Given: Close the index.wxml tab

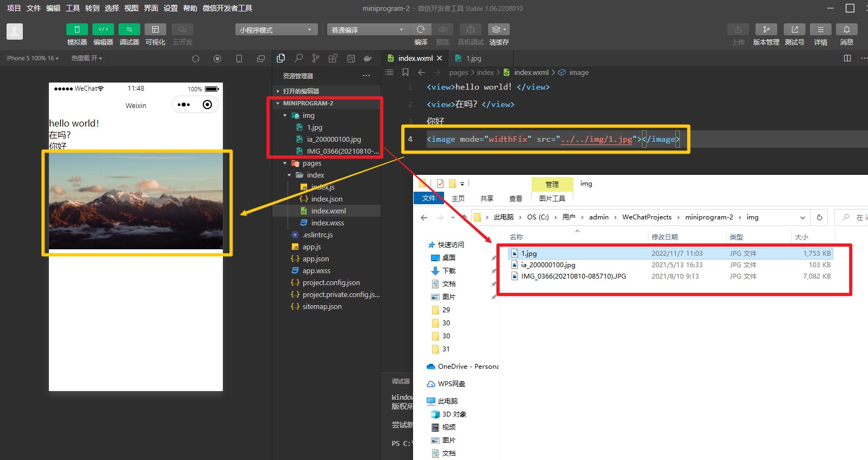Looking at the screenshot, I should 440,58.
